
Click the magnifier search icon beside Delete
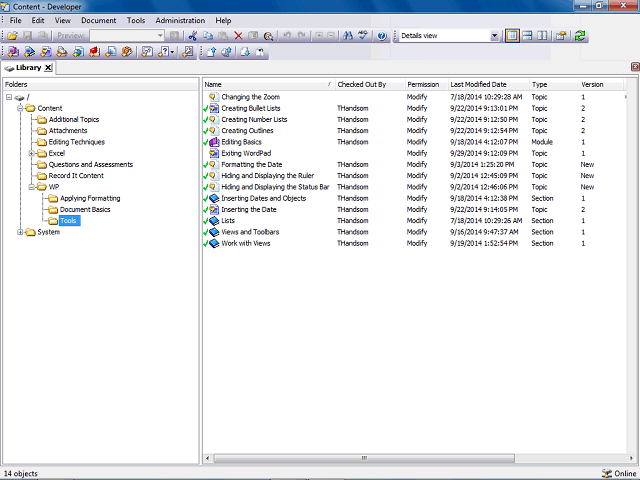[x=268, y=36]
